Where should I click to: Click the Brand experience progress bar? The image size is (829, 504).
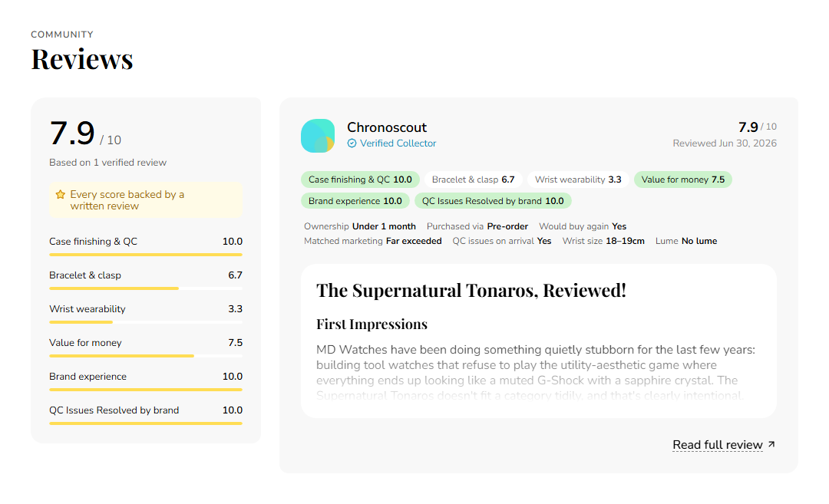coord(145,390)
